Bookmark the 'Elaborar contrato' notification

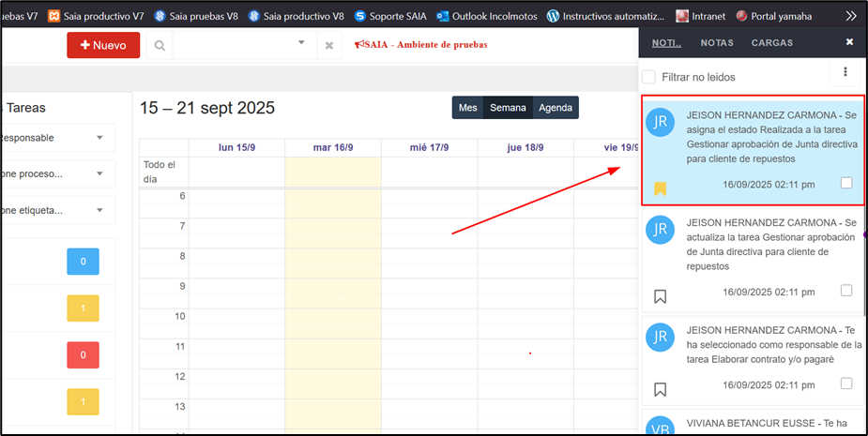661,389
